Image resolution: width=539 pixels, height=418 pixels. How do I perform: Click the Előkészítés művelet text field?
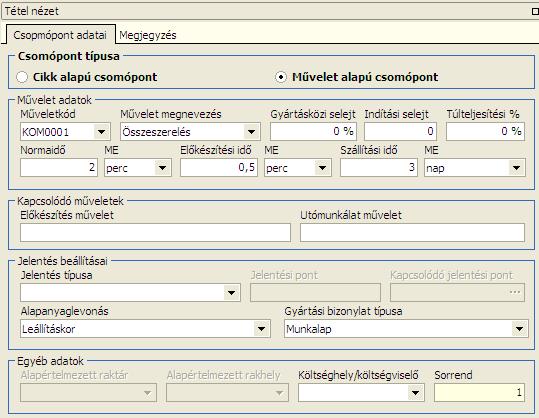tap(155, 233)
